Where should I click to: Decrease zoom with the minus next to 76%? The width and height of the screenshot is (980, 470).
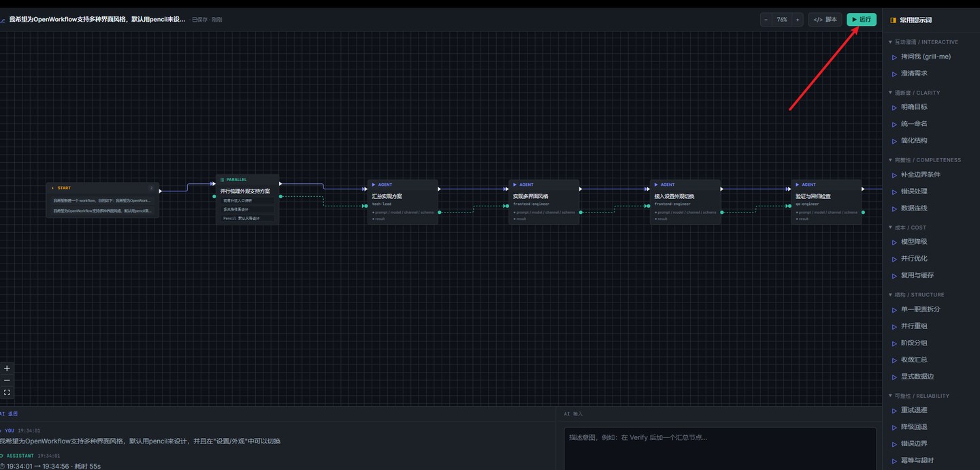(x=766, y=20)
